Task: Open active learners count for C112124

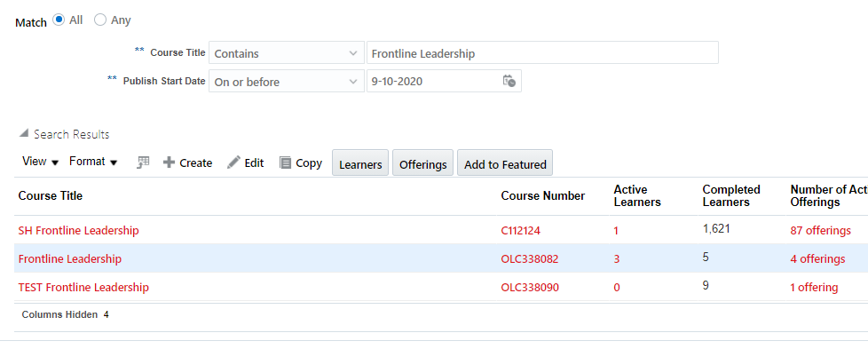Action: click(x=616, y=231)
